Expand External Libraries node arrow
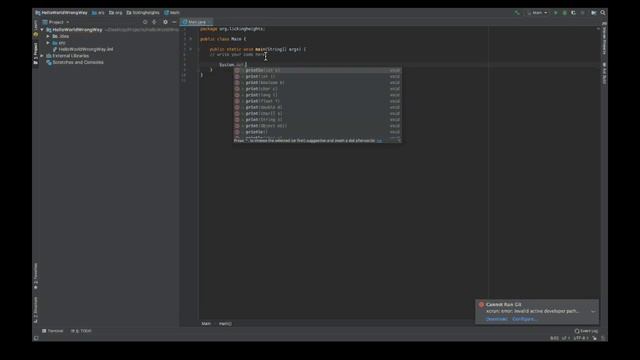 pyautogui.click(x=42, y=56)
